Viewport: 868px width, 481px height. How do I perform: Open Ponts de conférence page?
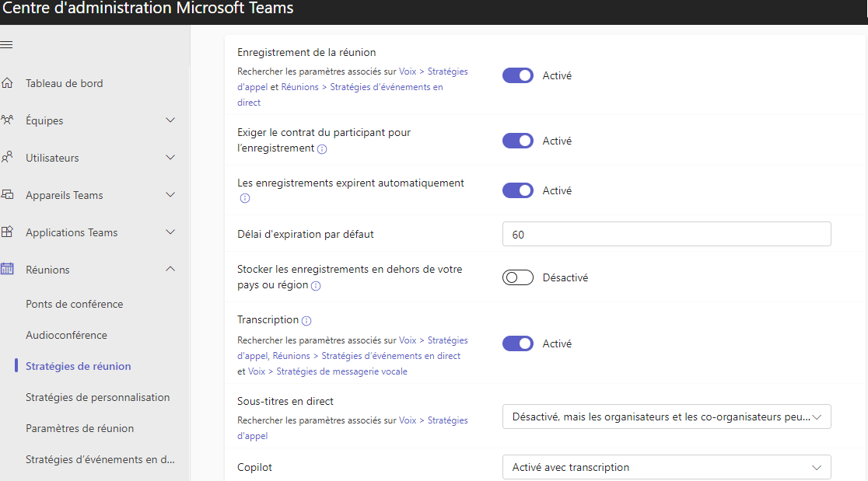click(x=74, y=304)
